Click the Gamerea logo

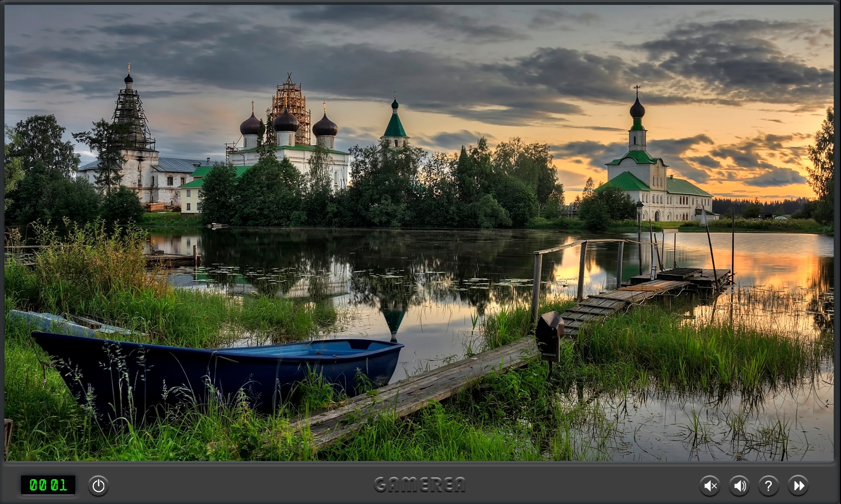pos(420,485)
